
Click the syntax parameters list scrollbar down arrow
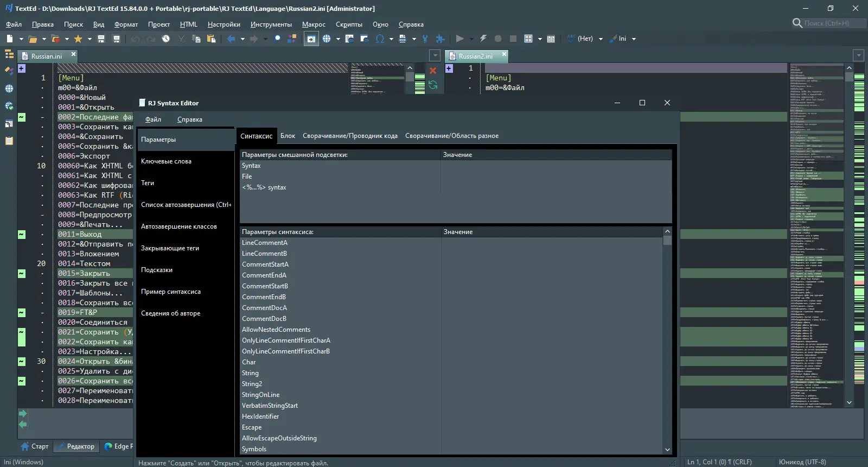pyautogui.click(x=667, y=450)
